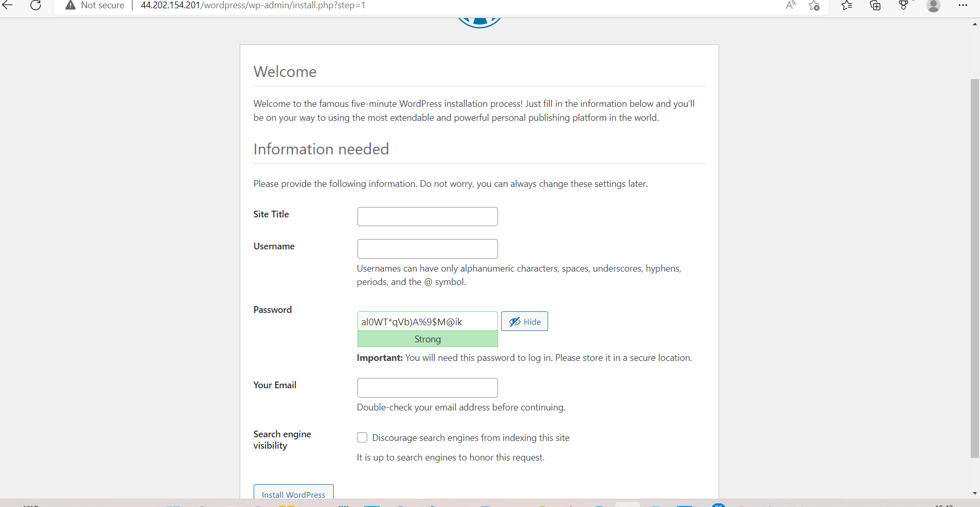Click the Password input field

[427, 322]
